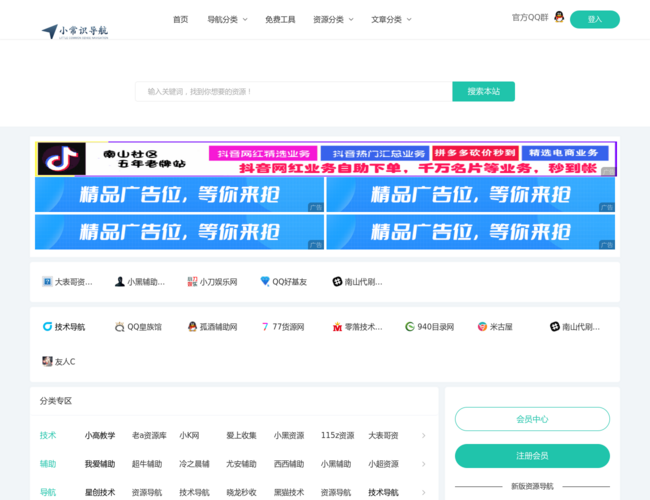Click the 小常识导航 site logo
This screenshot has height=500, width=650.
75,32
